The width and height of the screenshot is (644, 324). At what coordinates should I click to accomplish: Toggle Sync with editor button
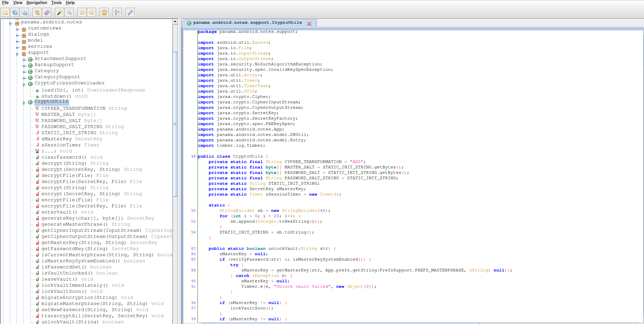(37, 13)
